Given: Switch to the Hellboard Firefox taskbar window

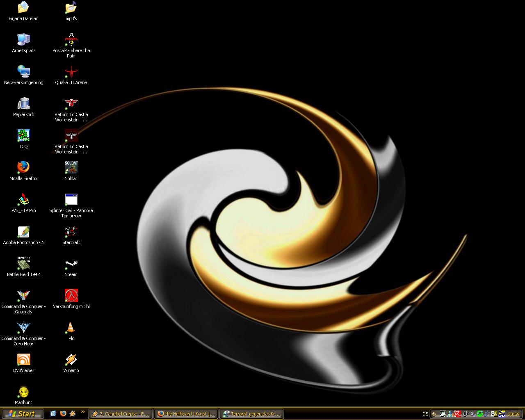Looking at the screenshot, I should click(x=186, y=414).
